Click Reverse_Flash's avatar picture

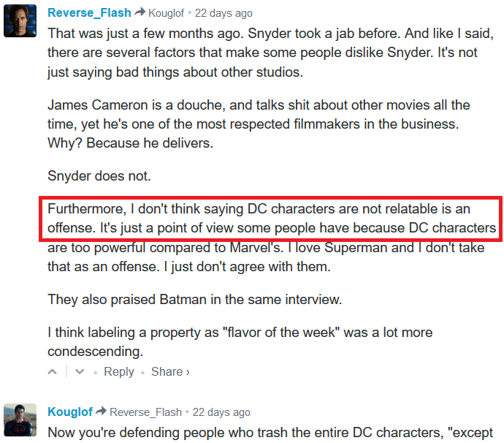click(x=20, y=21)
